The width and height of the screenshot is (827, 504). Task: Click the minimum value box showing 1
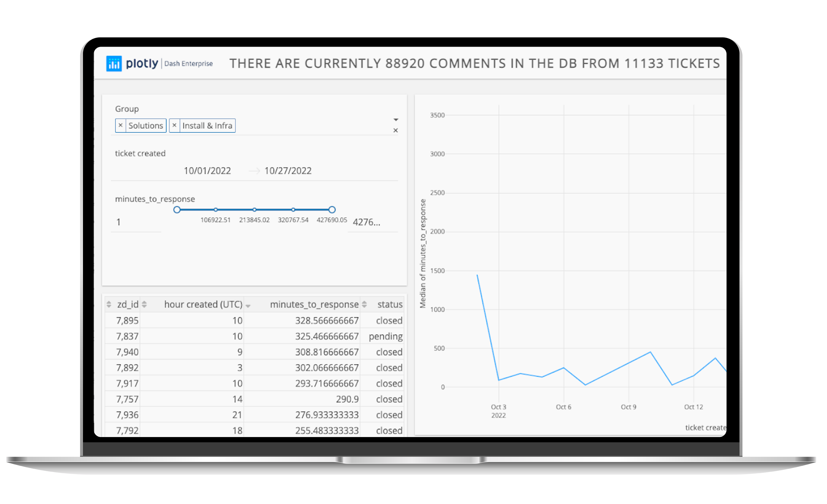119,222
